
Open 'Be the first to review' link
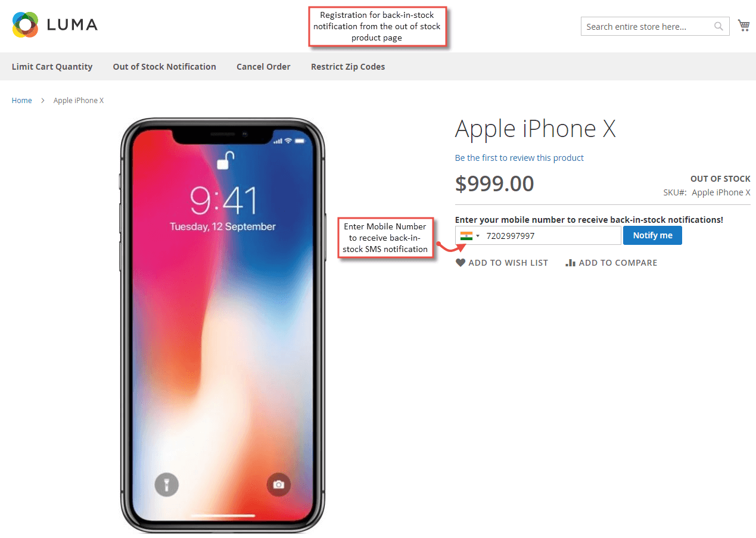[x=519, y=158]
